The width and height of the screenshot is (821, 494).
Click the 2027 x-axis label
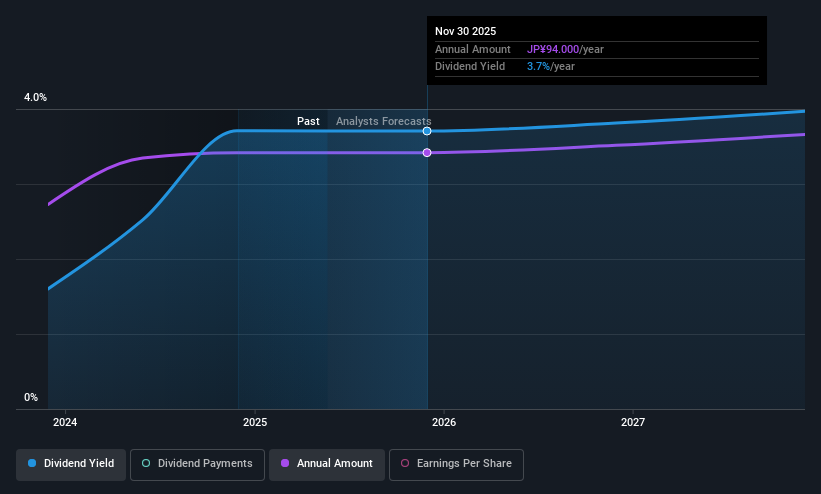point(633,422)
